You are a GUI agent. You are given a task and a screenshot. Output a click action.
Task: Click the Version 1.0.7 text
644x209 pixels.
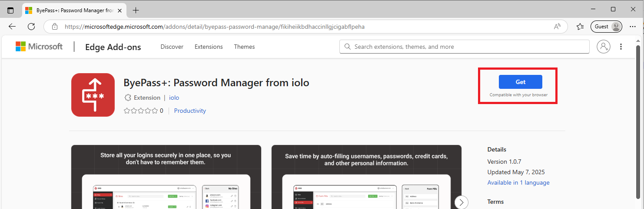(504, 162)
